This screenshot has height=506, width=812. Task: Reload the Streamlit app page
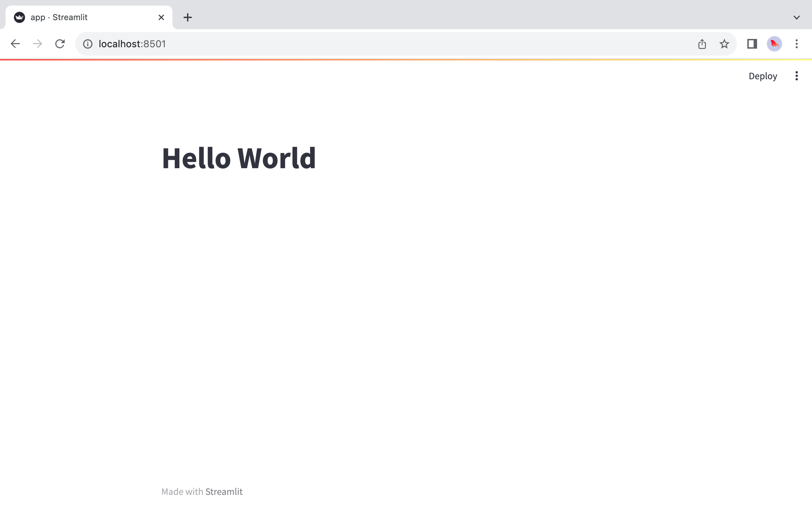click(x=60, y=44)
